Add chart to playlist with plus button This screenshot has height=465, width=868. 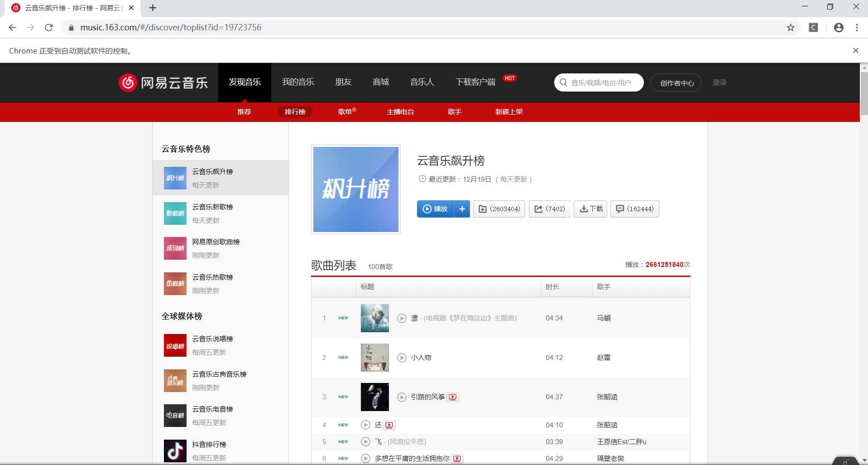click(x=462, y=209)
